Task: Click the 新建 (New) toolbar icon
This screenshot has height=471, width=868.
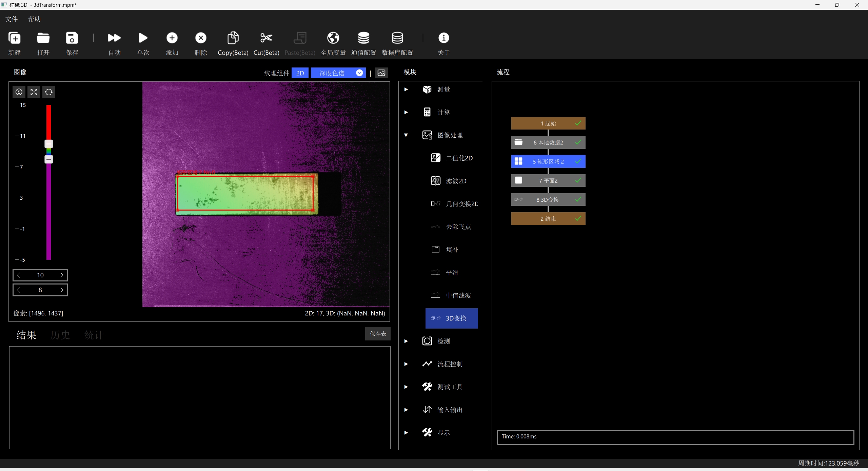Action: point(15,38)
